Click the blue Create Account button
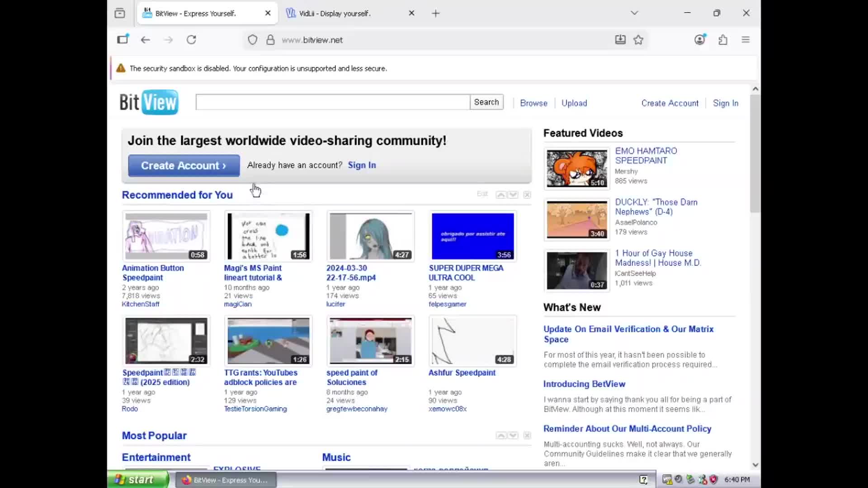Image resolution: width=868 pixels, height=488 pixels. (x=184, y=165)
